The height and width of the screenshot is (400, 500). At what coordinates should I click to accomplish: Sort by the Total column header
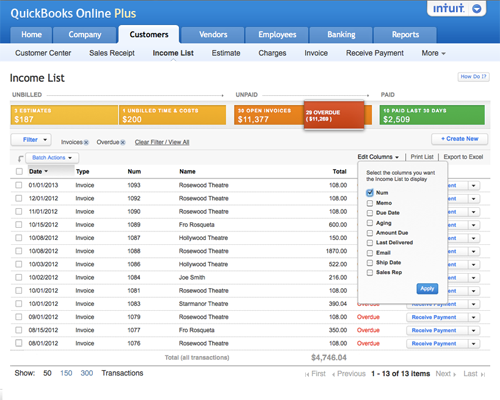(339, 171)
